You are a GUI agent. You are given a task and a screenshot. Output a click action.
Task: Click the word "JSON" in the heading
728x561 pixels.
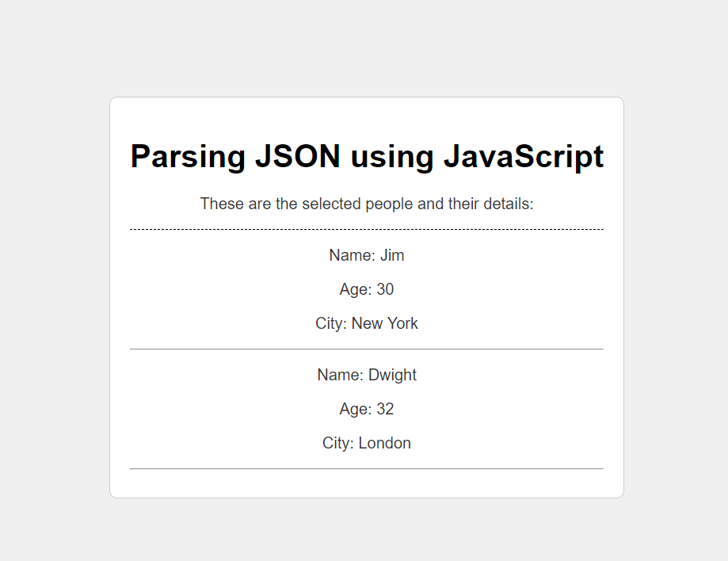point(298,157)
